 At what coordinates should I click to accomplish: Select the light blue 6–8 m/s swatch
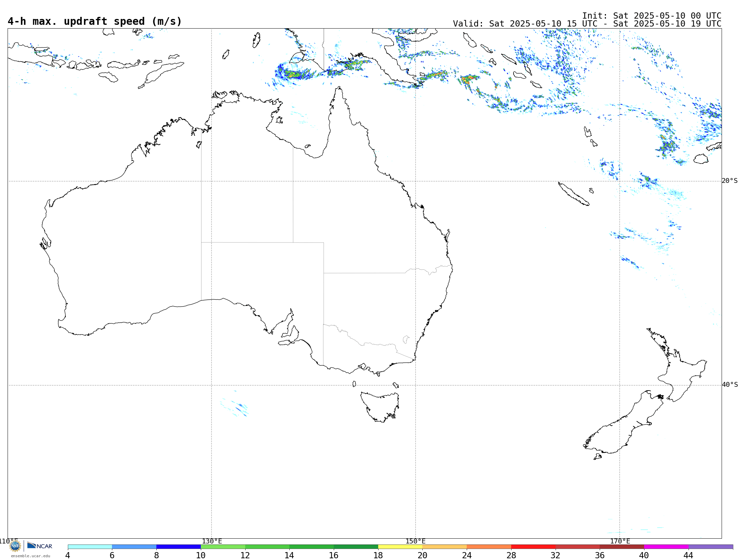click(x=134, y=547)
